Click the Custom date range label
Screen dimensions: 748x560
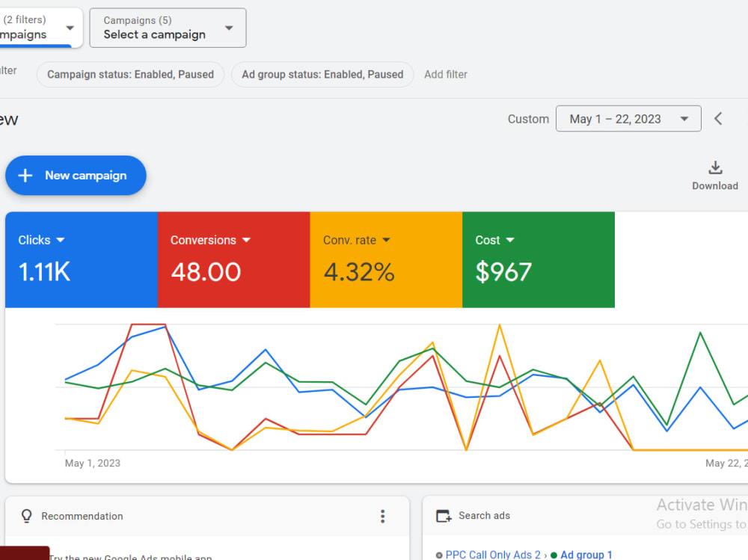[528, 119]
